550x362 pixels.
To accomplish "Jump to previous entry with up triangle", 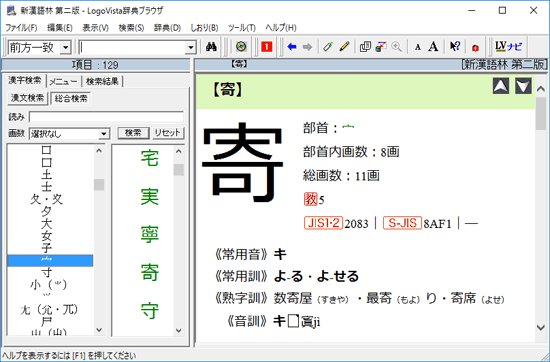I will click(x=501, y=86).
